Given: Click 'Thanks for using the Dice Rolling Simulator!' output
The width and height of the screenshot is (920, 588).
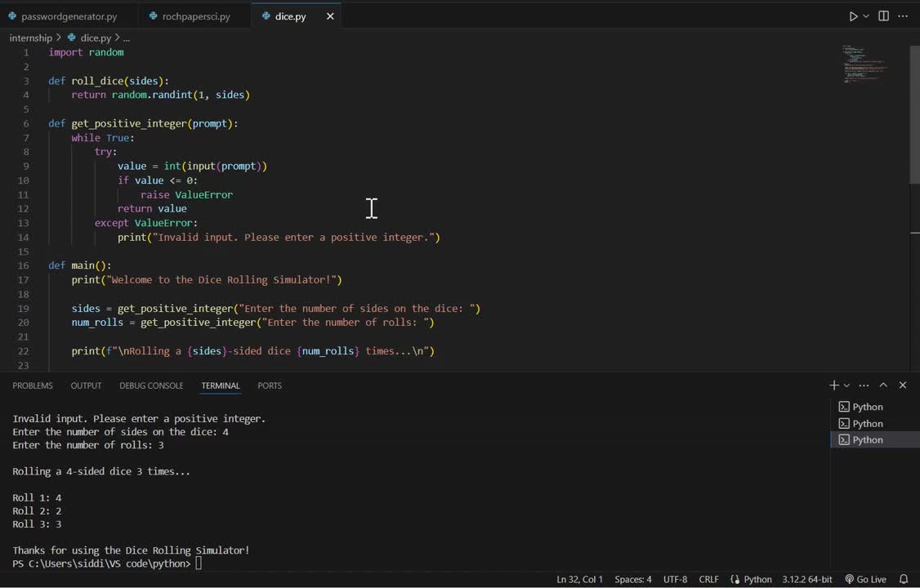Looking at the screenshot, I should pyautogui.click(x=131, y=550).
